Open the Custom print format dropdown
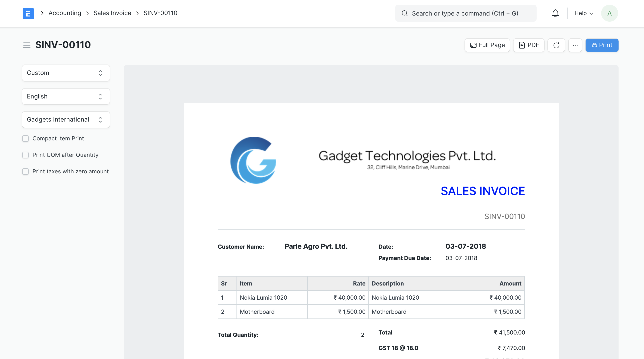Image resolution: width=644 pixels, height=359 pixels. tap(66, 73)
